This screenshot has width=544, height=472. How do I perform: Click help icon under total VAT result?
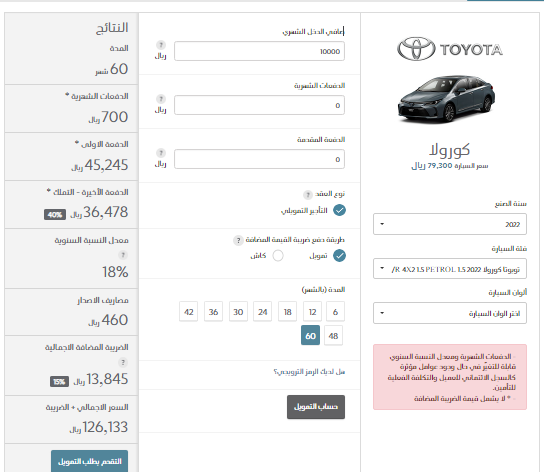pos(123,363)
